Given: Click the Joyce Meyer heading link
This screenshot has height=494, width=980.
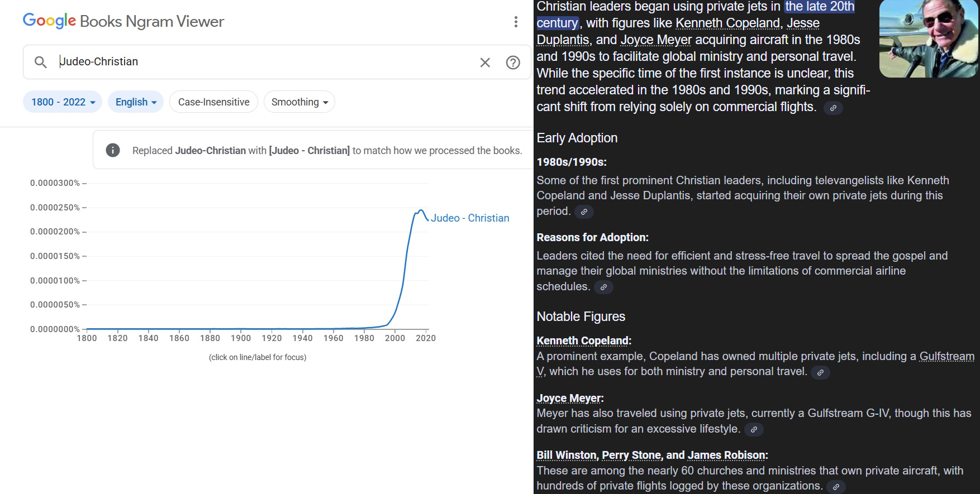Looking at the screenshot, I should click(569, 398).
